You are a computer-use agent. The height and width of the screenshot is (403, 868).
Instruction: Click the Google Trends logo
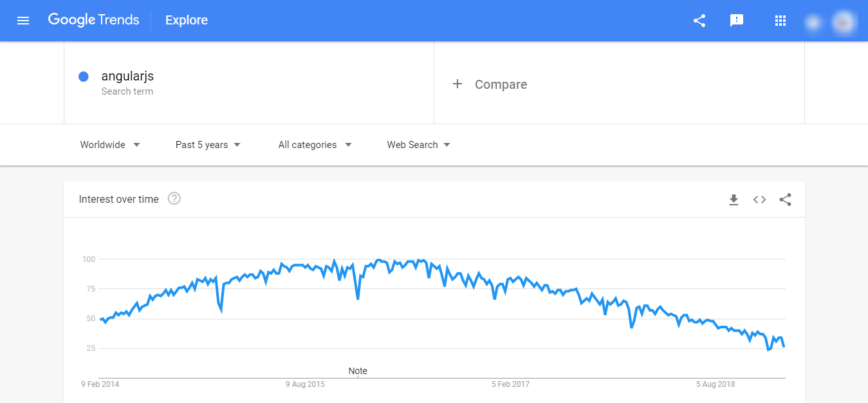(x=93, y=20)
